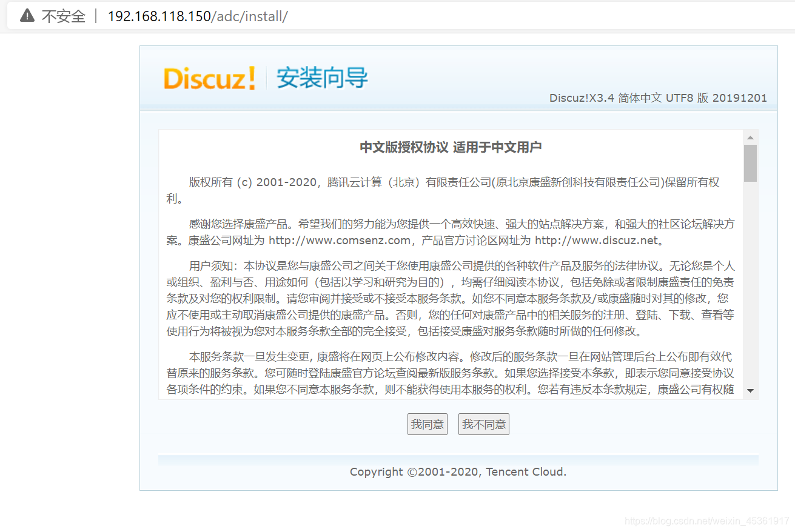795x532 pixels.
Task: Click the heading 中文版授权协议 适用于中文用户
Action: tap(451, 147)
